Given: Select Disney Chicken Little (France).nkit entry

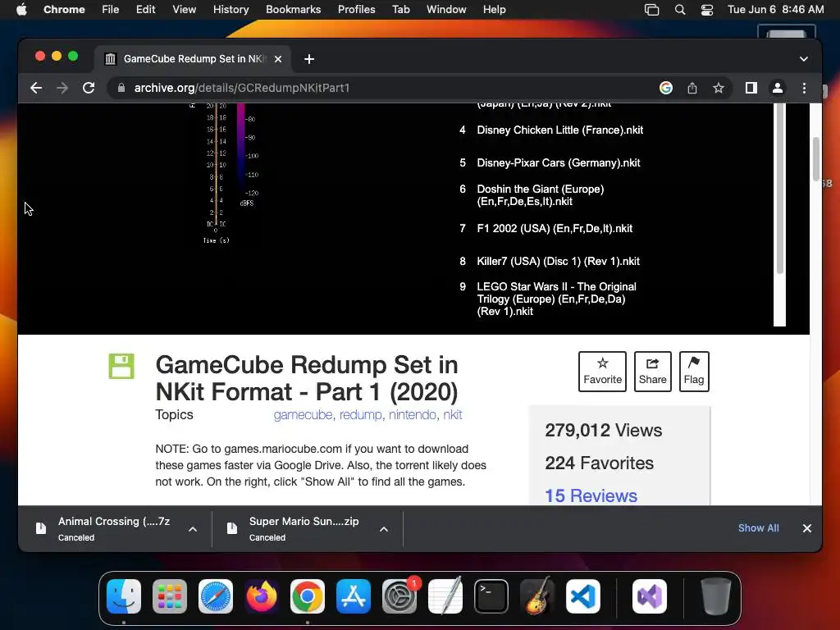Looking at the screenshot, I should point(551,130).
